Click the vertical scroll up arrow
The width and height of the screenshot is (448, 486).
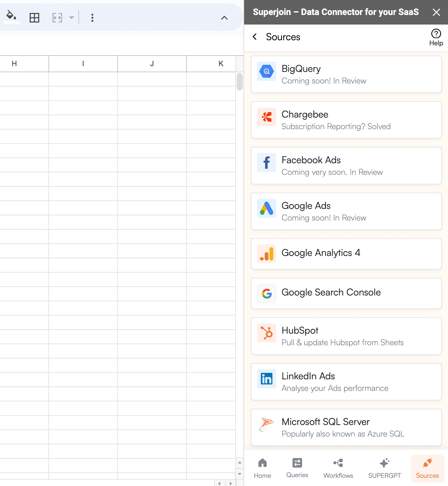[240, 462]
